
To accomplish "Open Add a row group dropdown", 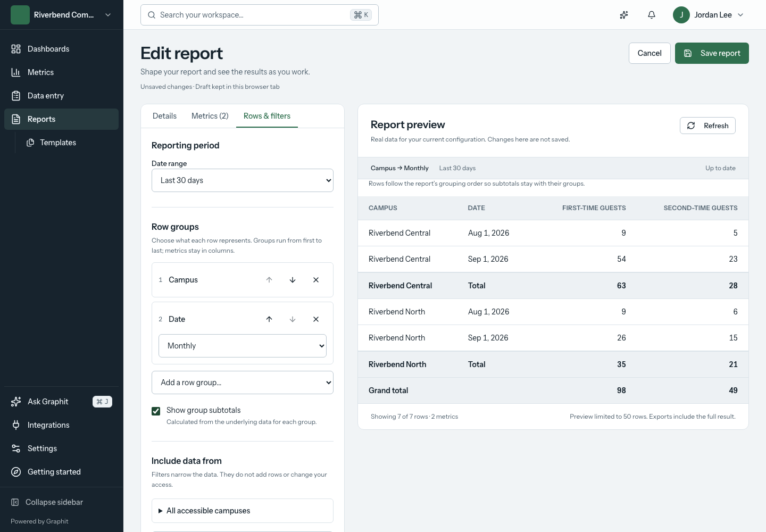I will (243, 383).
